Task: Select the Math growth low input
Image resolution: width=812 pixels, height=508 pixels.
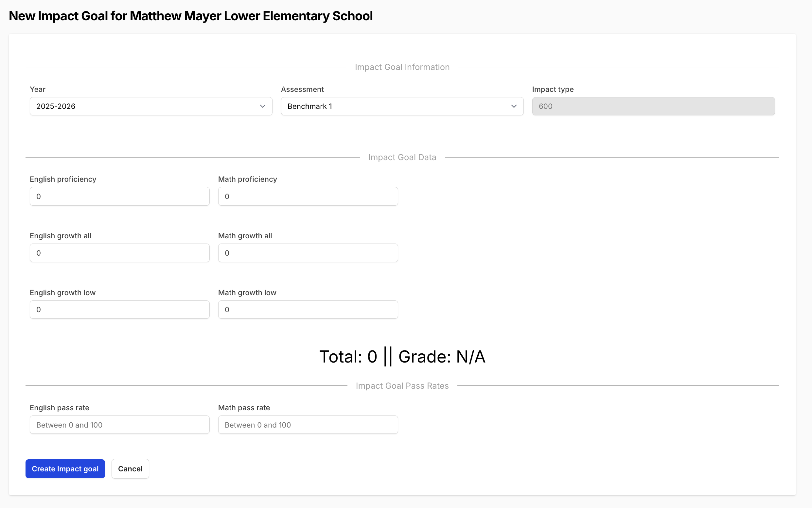Action: point(308,310)
